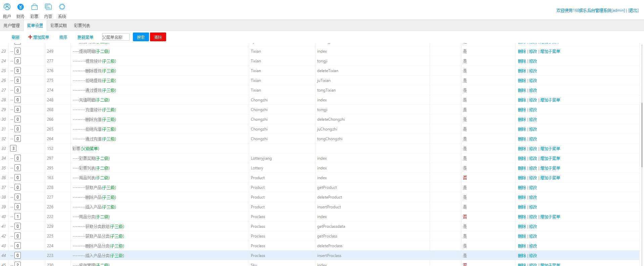Open the 彩票列表 tab
This screenshot has height=266, width=644.
[x=82, y=25]
